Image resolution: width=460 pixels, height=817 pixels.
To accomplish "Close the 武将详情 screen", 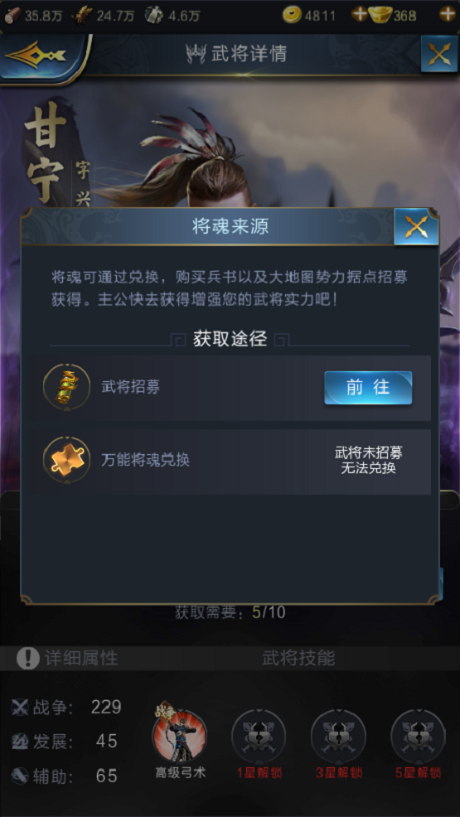I will point(439,54).
